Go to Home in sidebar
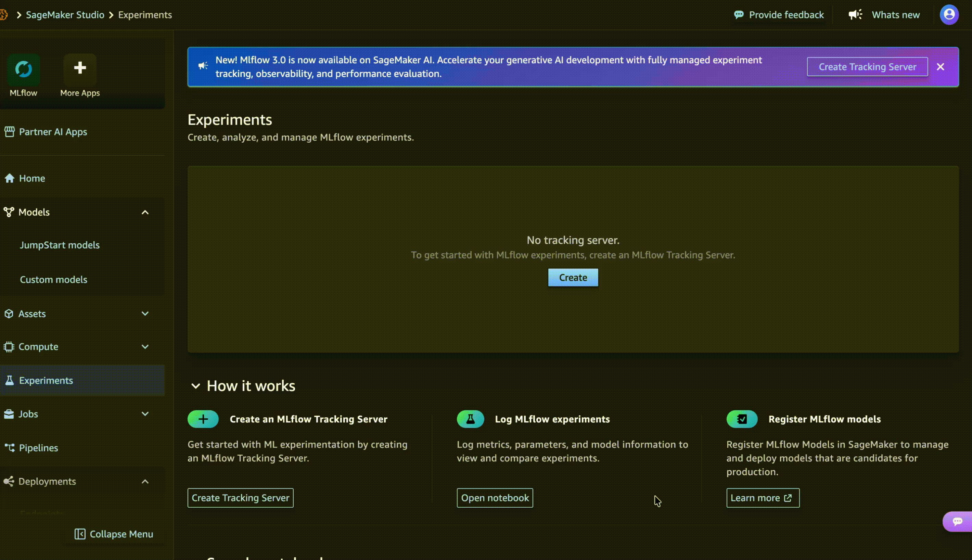This screenshot has width=972, height=560. point(32,178)
